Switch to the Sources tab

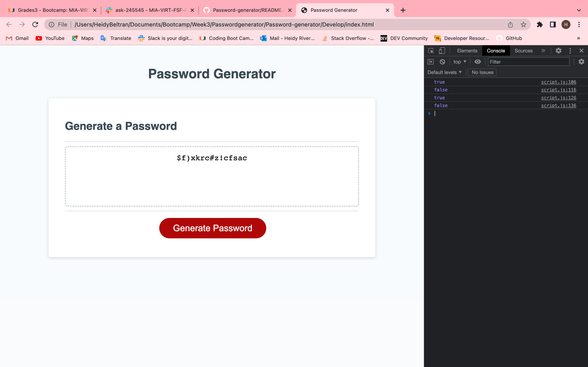tap(523, 51)
